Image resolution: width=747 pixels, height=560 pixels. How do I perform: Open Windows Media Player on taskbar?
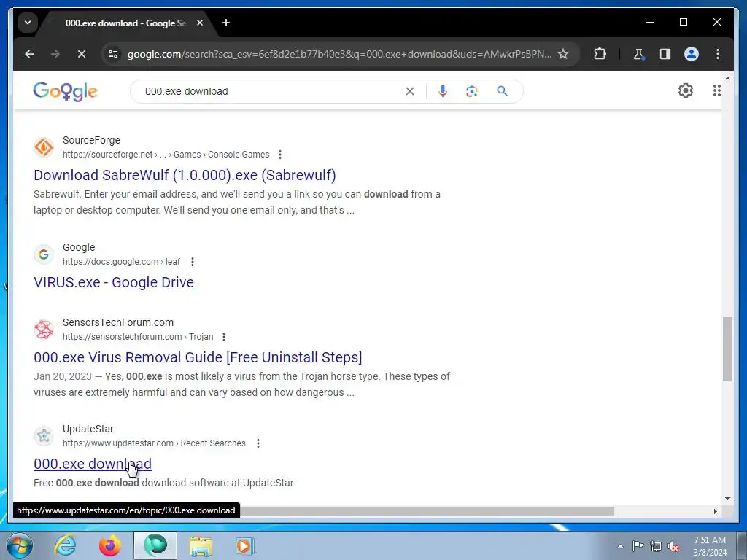click(246, 545)
